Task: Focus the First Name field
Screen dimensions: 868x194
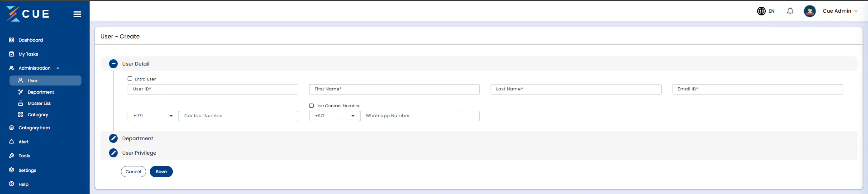Action: [x=394, y=89]
